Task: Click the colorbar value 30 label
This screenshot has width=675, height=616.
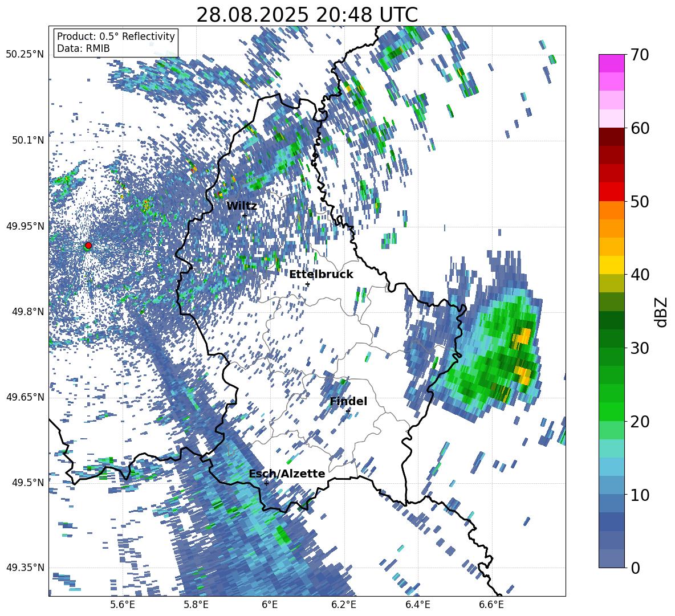Action: 639,348
